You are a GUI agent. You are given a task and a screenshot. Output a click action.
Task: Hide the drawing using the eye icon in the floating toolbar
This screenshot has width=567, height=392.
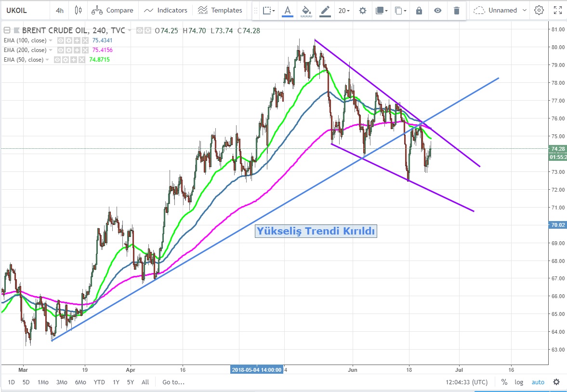[x=437, y=11]
